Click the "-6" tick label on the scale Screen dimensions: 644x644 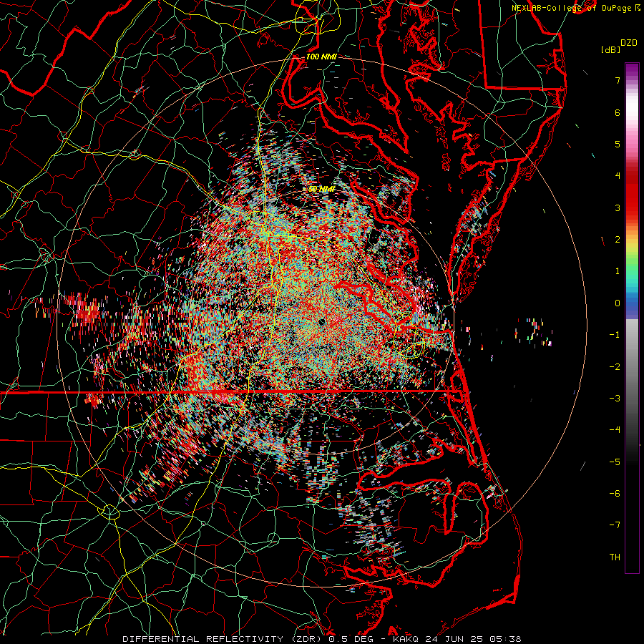coord(615,494)
